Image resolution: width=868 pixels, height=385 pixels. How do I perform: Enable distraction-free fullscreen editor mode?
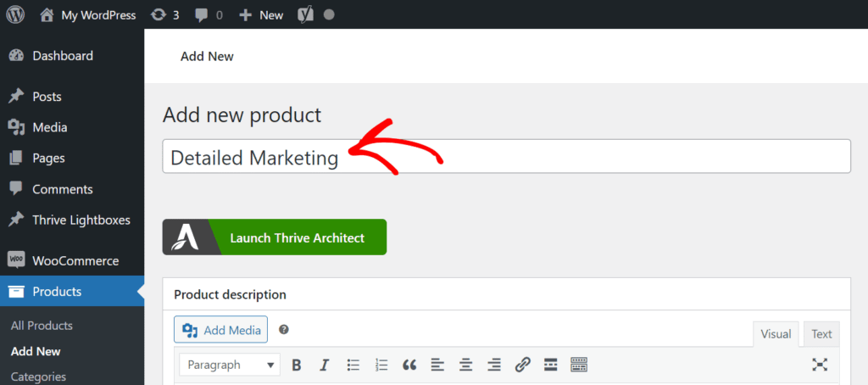pyautogui.click(x=820, y=365)
